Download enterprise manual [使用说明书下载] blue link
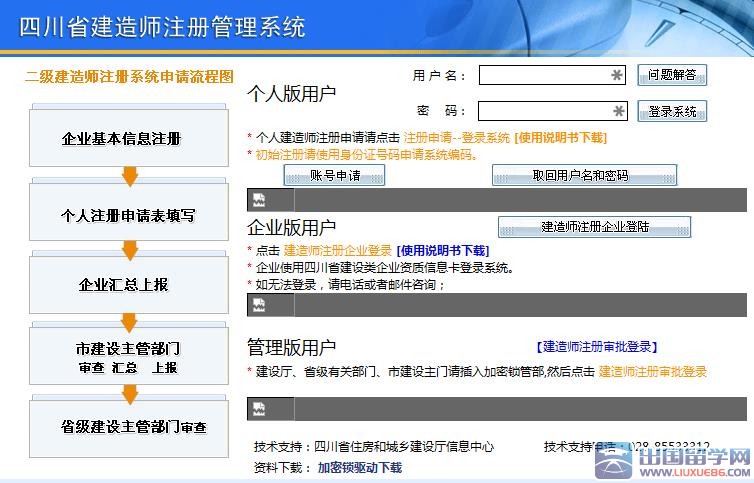Image resolution: width=754 pixels, height=483 pixels. point(443,251)
